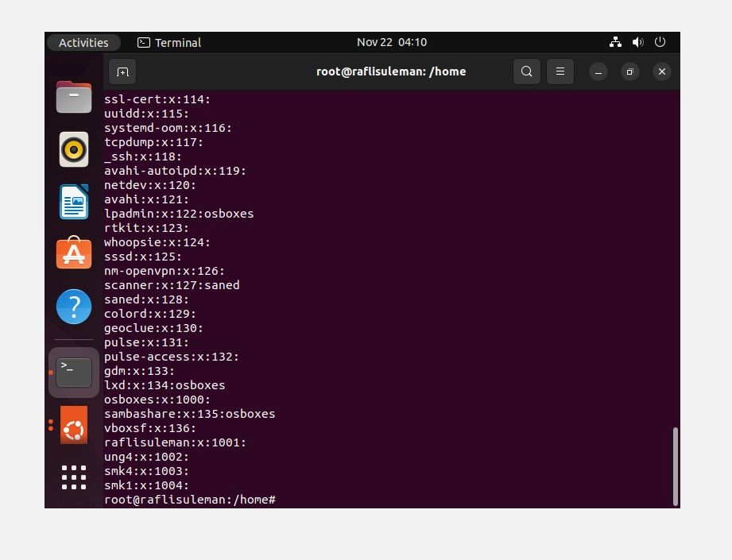Viewport: 732px width, 560px height.
Task: Launch LibreOffice Writer from the dock
Action: [x=74, y=202]
